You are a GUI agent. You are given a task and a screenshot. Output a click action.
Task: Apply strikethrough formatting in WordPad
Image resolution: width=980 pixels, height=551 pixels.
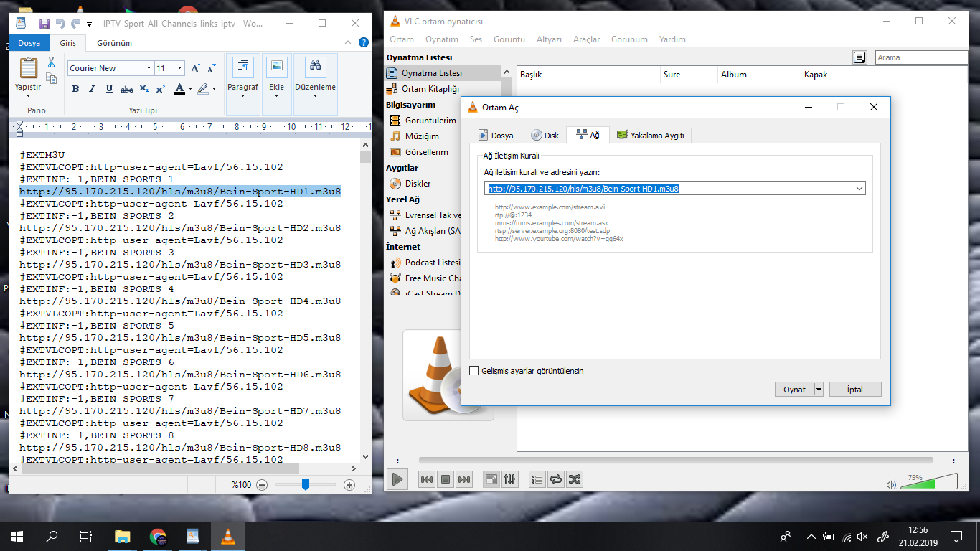tap(127, 89)
